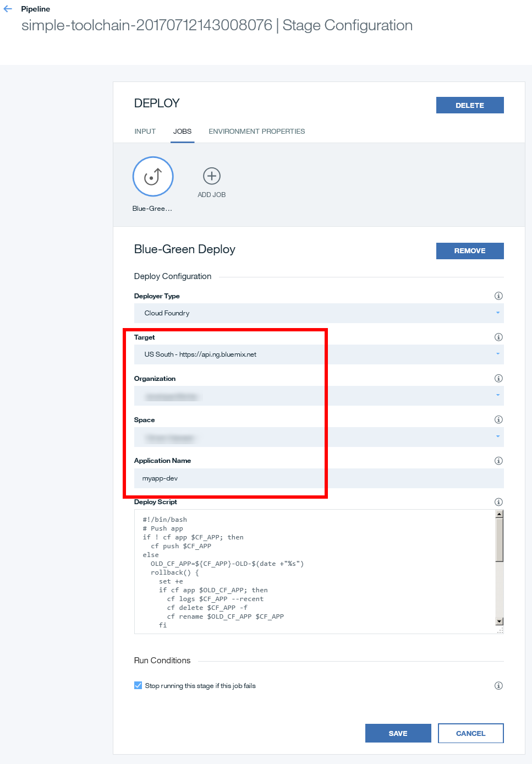532x764 pixels.
Task: Select the Blue-Green Deploy job icon
Action: pyautogui.click(x=153, y=177)
